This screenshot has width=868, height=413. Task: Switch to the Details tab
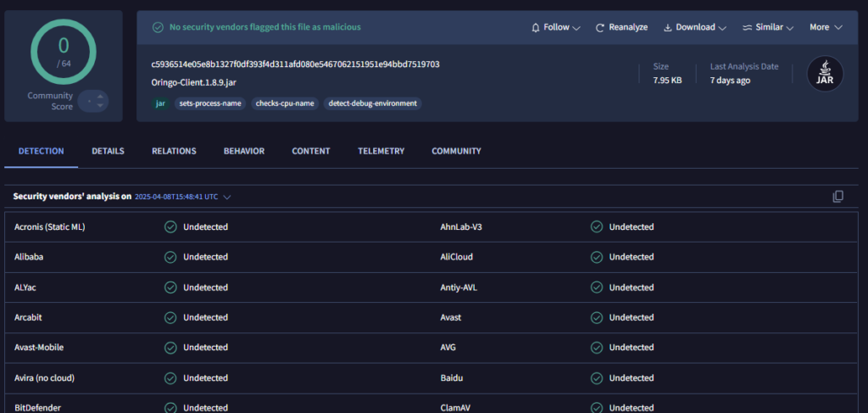click(108, 151)
